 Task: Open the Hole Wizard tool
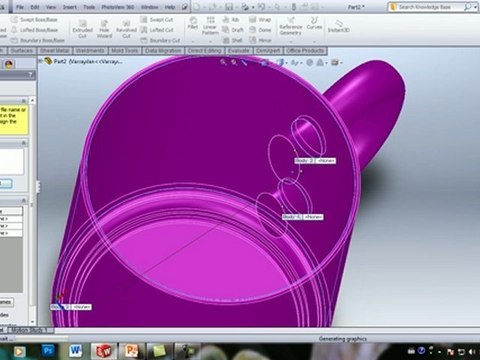104,29
